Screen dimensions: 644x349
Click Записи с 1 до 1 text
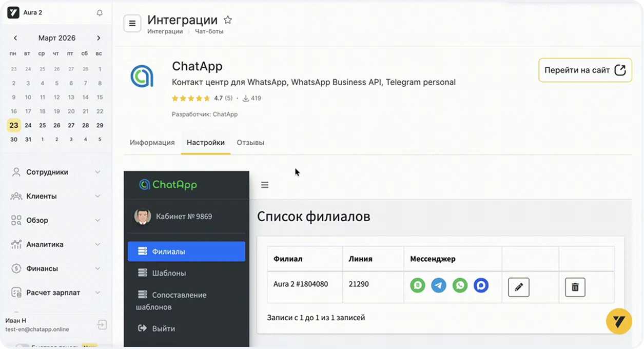pos(316,318)
